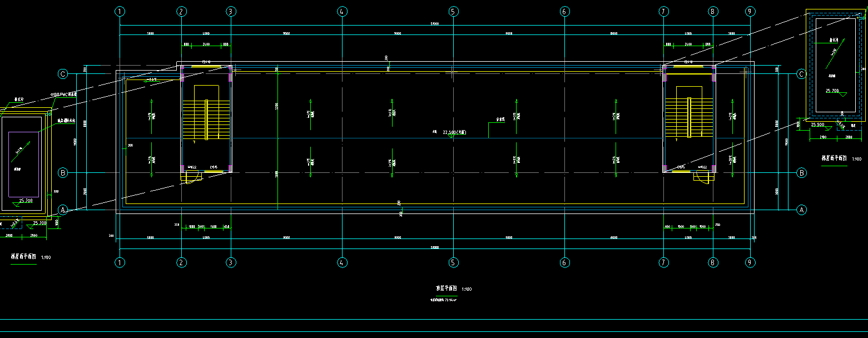Select axis bubble A on the right side
The height and width of the screenshot is (338, 868).
click(x=801, y=210)
